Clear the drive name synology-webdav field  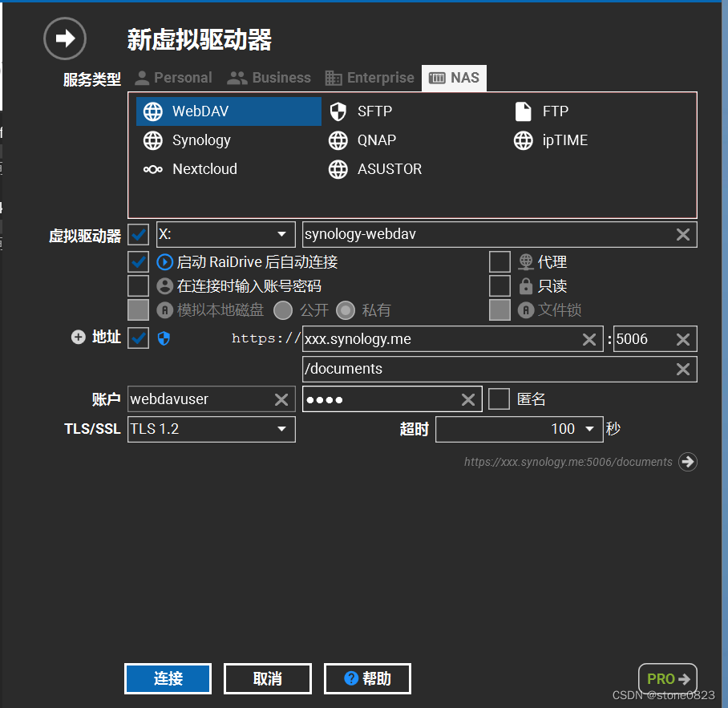(x=682, y=234)
